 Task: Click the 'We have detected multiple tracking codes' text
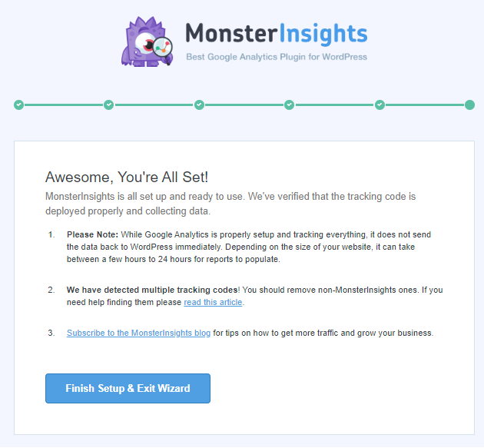pyautogui.click(x=152, y=290)
